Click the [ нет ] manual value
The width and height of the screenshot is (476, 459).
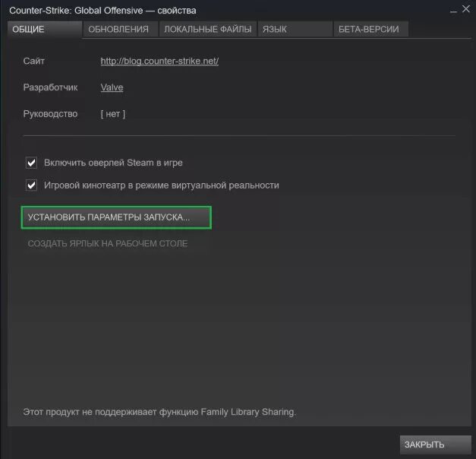pyautogui.click(x=112, y=114)
